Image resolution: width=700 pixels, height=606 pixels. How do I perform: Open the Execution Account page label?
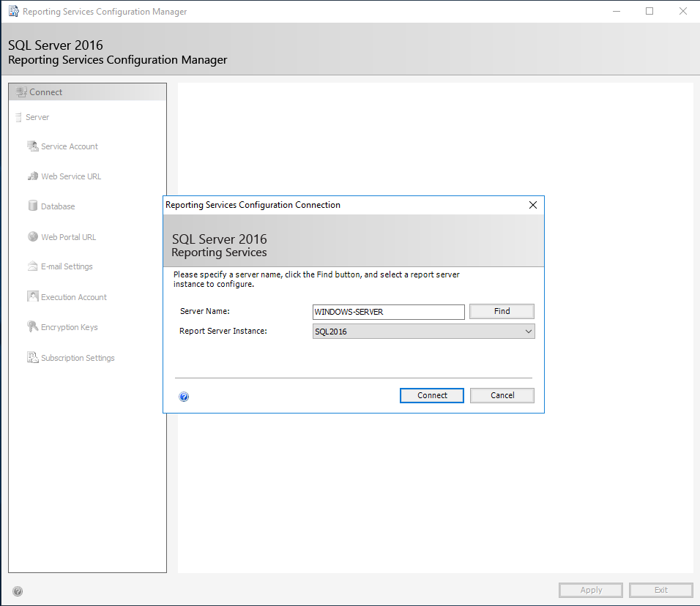(74, 297)
